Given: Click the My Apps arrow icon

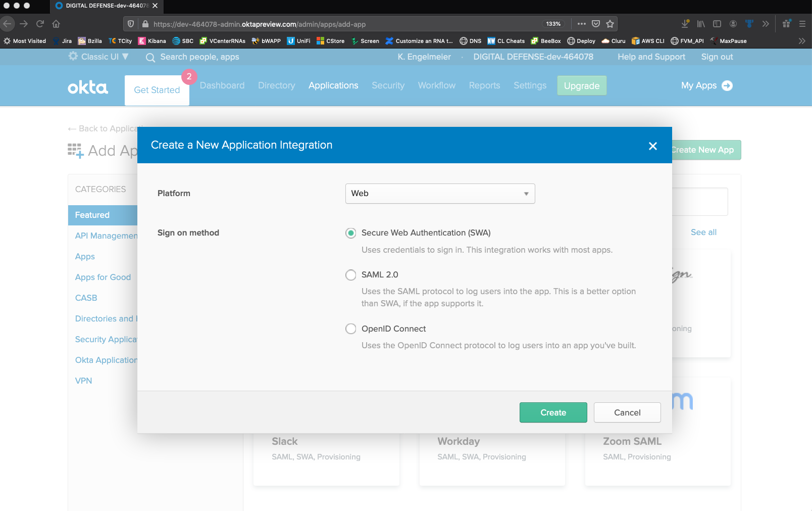Looking at the screenshot, I should (727, 85).
